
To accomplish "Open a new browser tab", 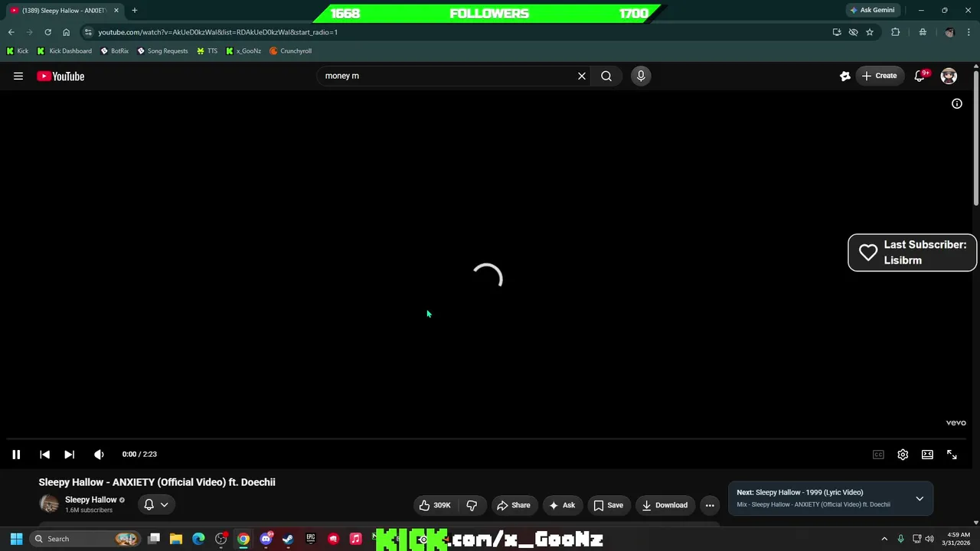I will tap(134, 10).
